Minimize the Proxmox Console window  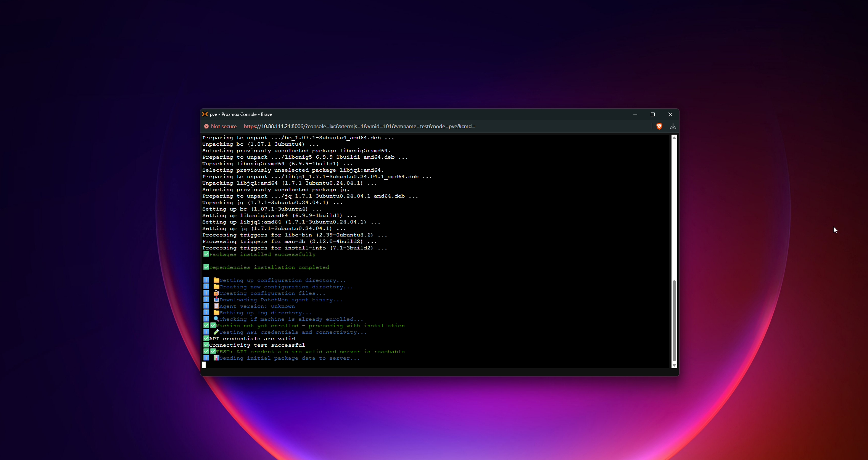[635, 114]
